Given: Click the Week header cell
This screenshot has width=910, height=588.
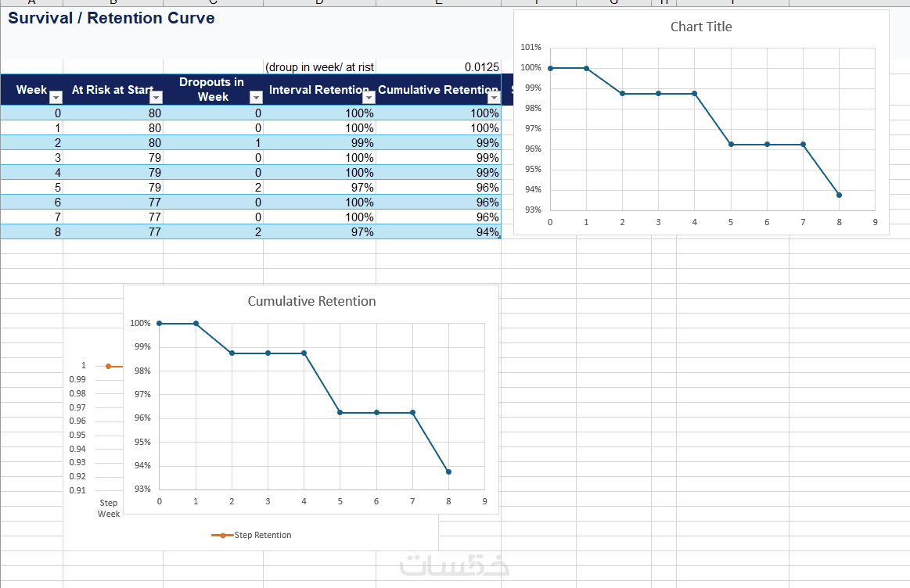Looking at the screenshot, I should (x=32, y=90).
